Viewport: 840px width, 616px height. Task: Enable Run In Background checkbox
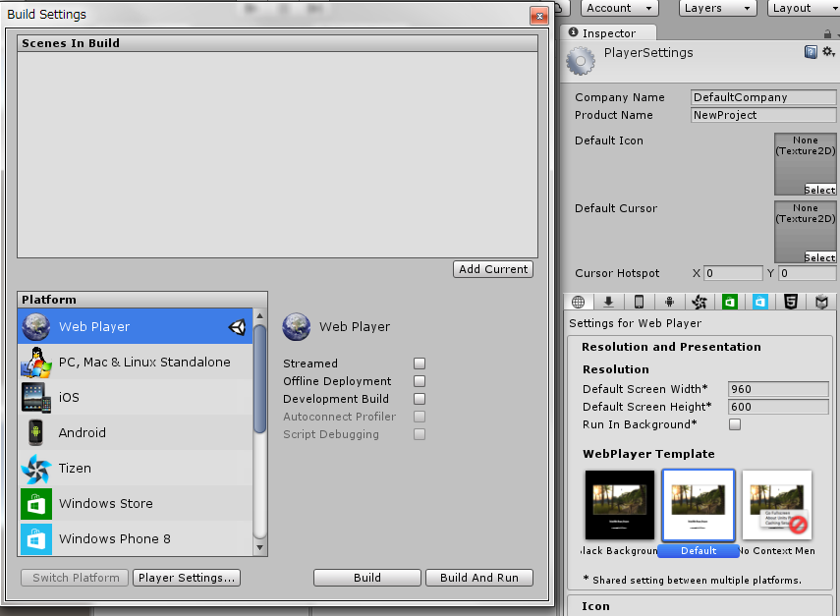tap(735, 424)
